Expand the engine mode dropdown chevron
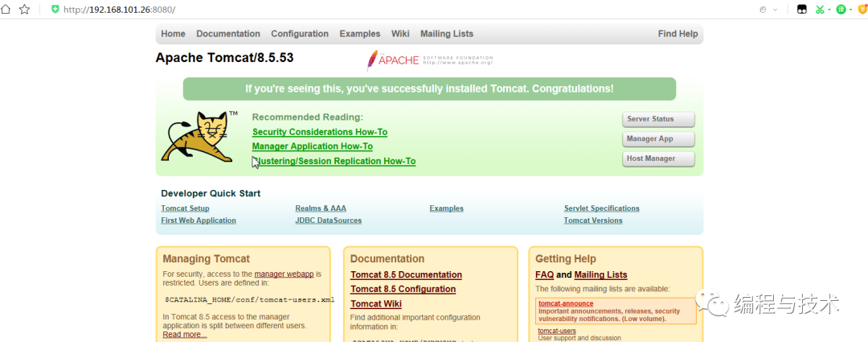 coord(775,10)
